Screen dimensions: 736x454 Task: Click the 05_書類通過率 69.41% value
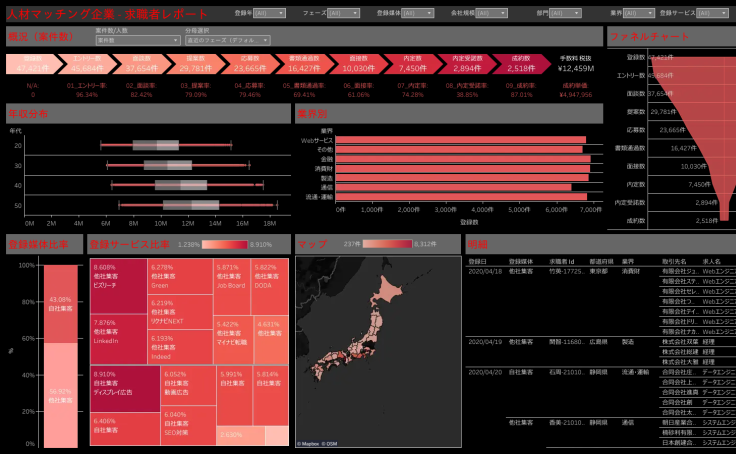pos(304,95)
